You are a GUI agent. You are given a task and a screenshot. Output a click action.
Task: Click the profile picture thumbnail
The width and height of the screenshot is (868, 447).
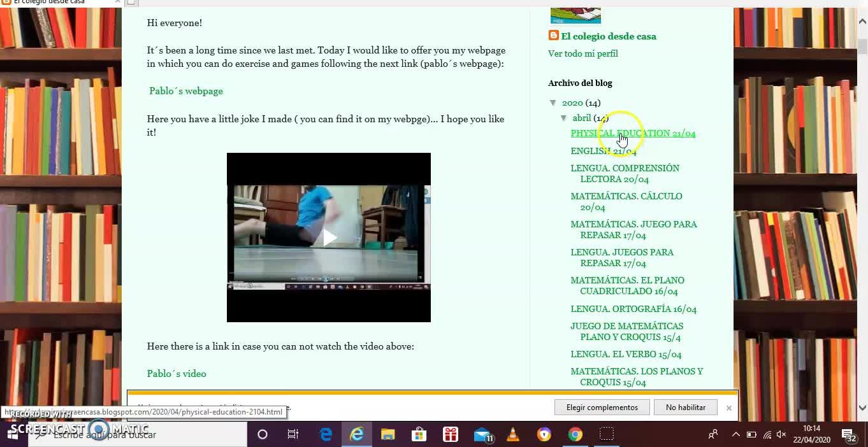pos(575,15)
